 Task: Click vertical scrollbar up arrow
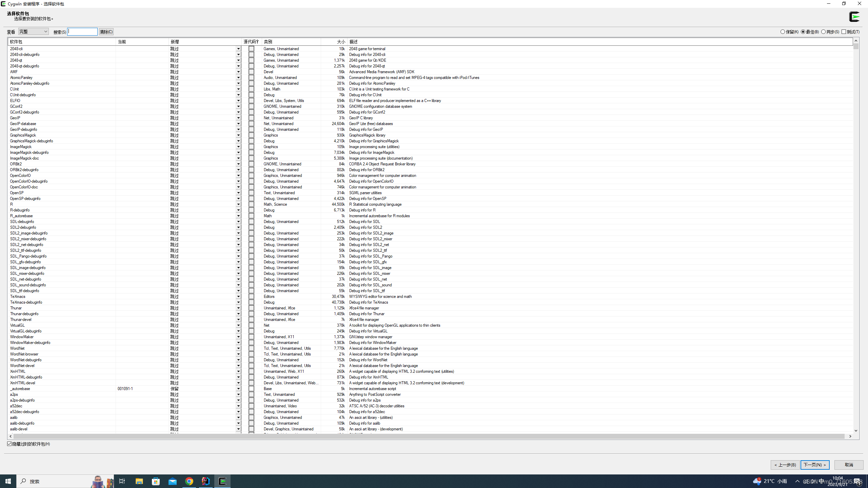[x=856, y=41]
